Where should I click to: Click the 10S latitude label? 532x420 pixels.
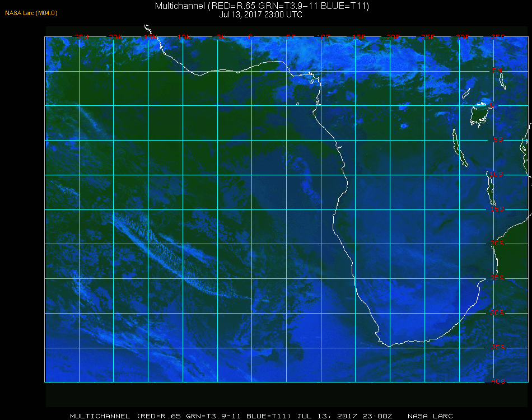[496, 174]
